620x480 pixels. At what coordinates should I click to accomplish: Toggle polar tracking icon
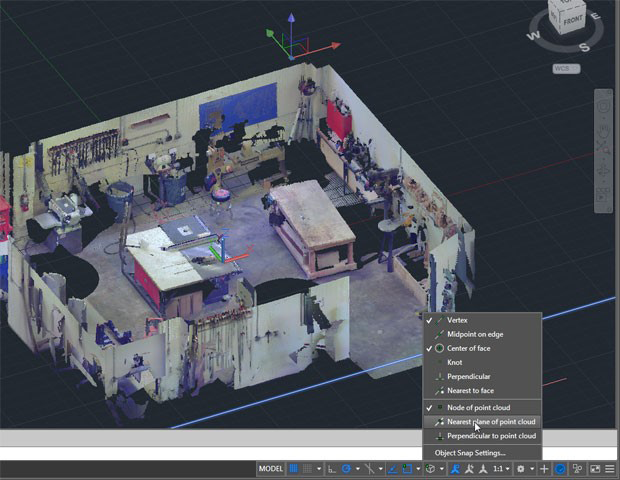click(x=346, y=469)
